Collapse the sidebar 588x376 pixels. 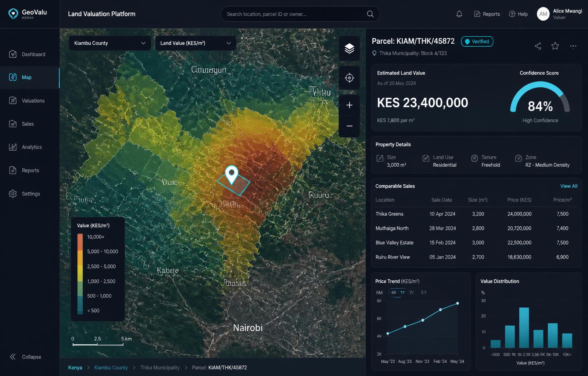click(x=25, y=357)
